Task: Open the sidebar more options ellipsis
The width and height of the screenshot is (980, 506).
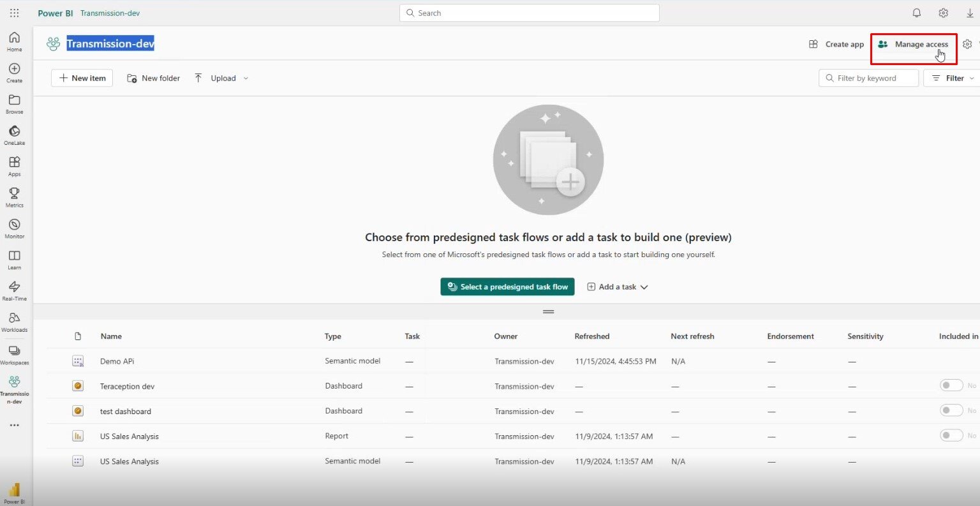Action: tap(14, 425)
